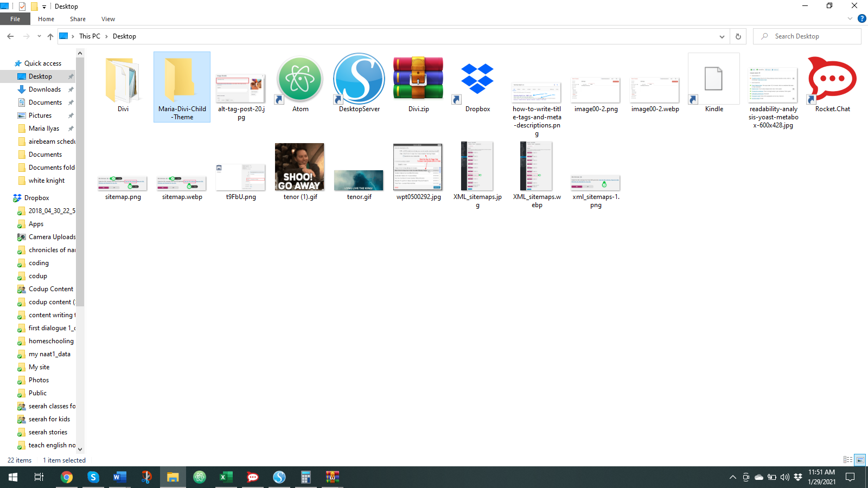Open Task View on the taskbar

click(39, 477)
